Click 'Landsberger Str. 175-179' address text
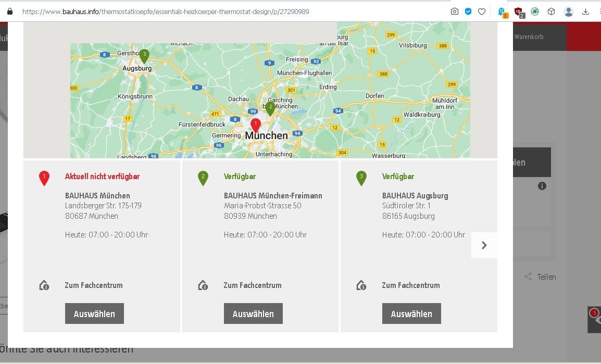The image size is (601, 364). click(103, 205)
